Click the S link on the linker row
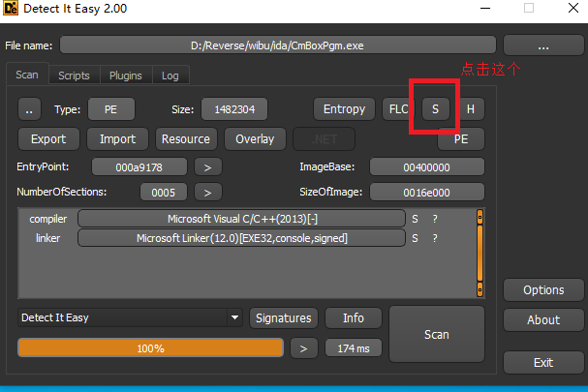 coord(415,238)
